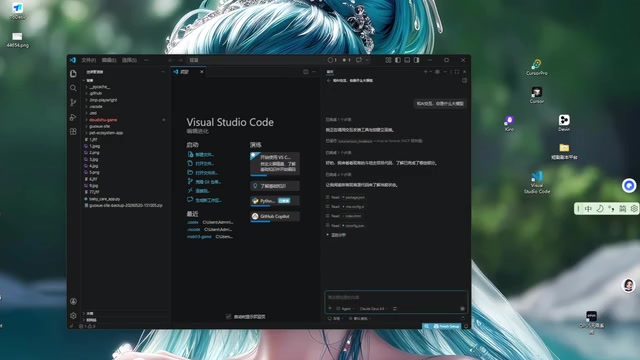Toggle the secondary side bar layout icon
The image size is (640, 360).
pos(416,60)
